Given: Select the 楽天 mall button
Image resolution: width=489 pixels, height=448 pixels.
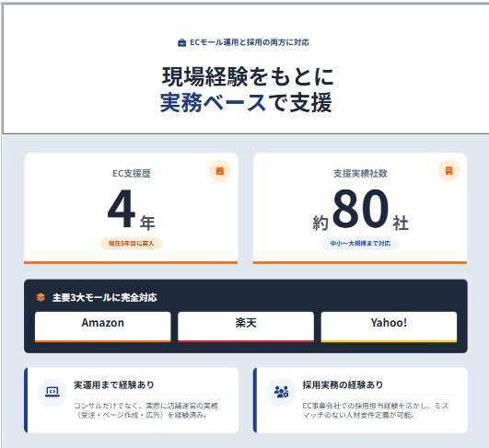Looking at the screenshot, I should click(246, 327).
